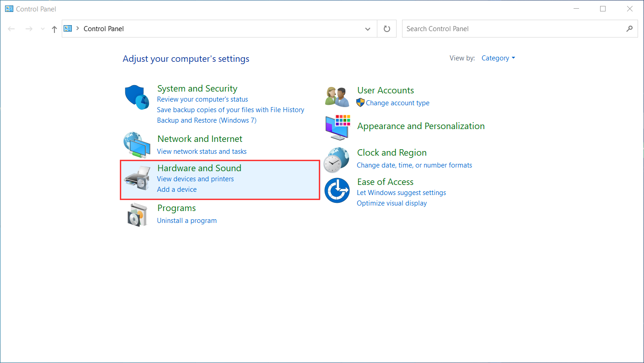The image size is (644, 363).
Task: Open Uninstall a program link
Action: [x=187, y=221]
